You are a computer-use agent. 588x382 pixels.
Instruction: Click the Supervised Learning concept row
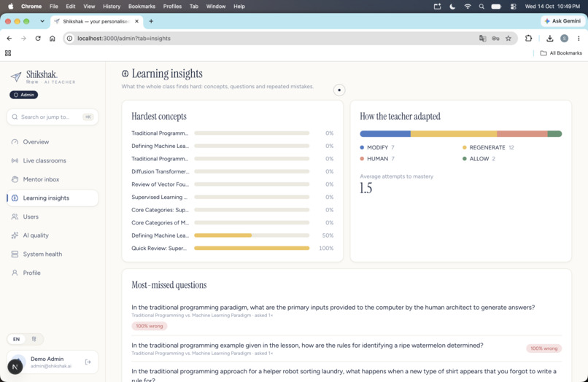232,197
